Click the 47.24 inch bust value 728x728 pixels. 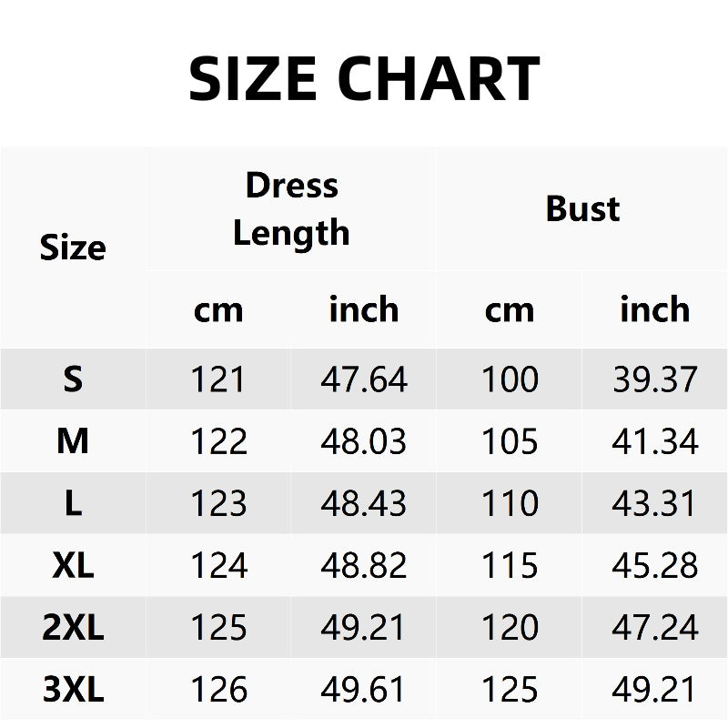(x=655, y=628)
